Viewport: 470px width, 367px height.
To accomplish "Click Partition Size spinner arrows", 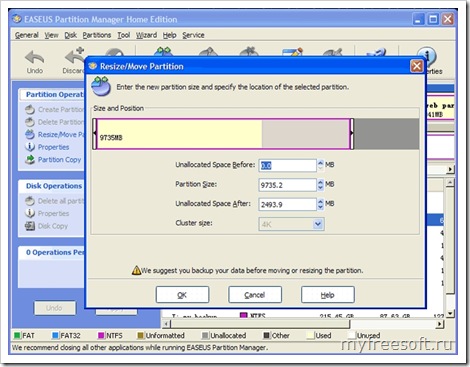I will pos(320,185).
